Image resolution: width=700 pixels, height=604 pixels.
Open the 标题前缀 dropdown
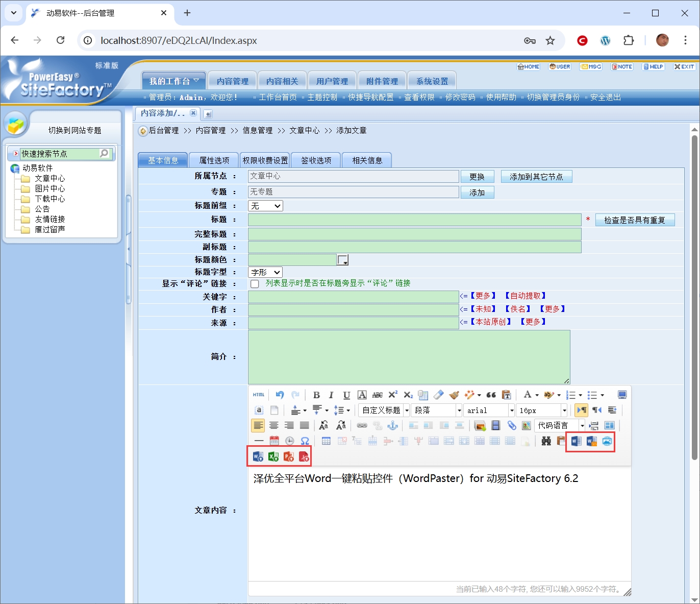click(x=265, y=206)
